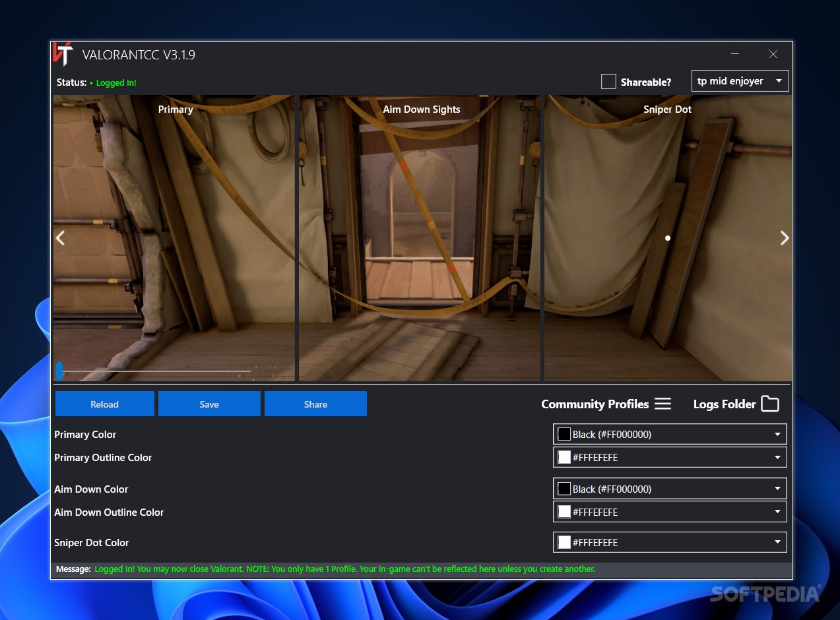
Task: Go to previous crosshair preview arrow
Action: pos(60,238)
